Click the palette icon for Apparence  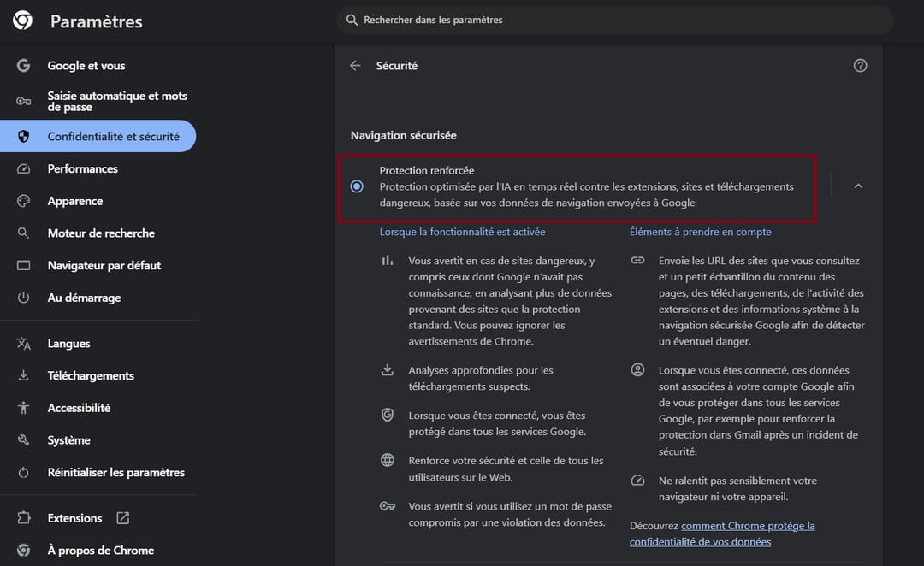tap(24, 201)
